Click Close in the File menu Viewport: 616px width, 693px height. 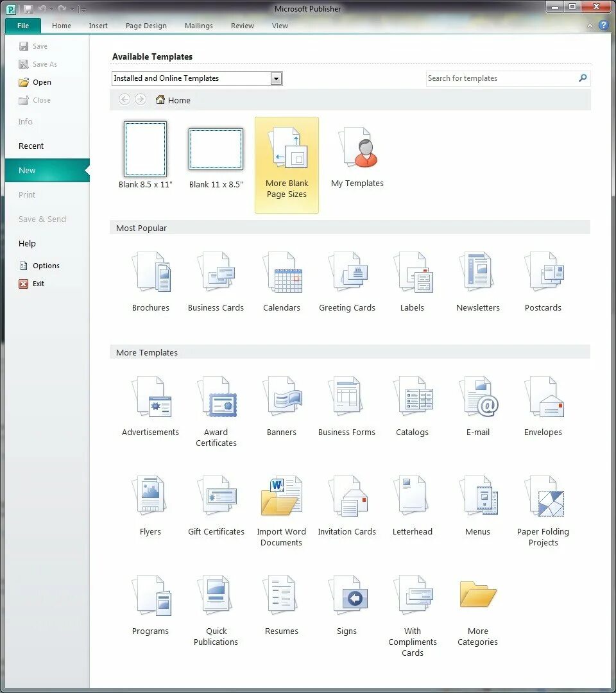[x=35, y=100]
